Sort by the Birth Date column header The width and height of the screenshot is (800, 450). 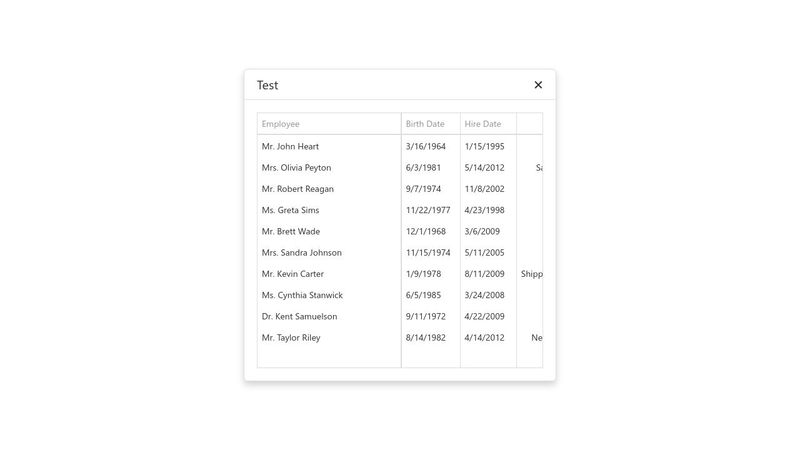[431, 124]
